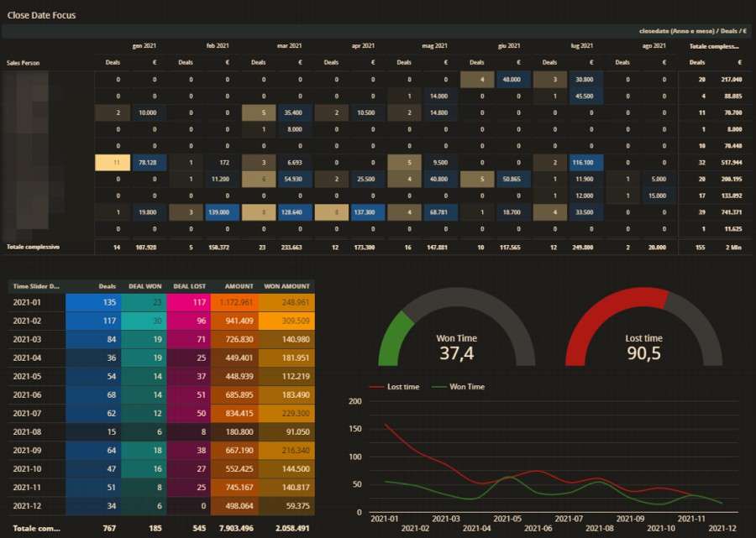Click the 139.000 value cell under feb 2021
The width and height of the screenshot is (756, 538).
point(218,212)
